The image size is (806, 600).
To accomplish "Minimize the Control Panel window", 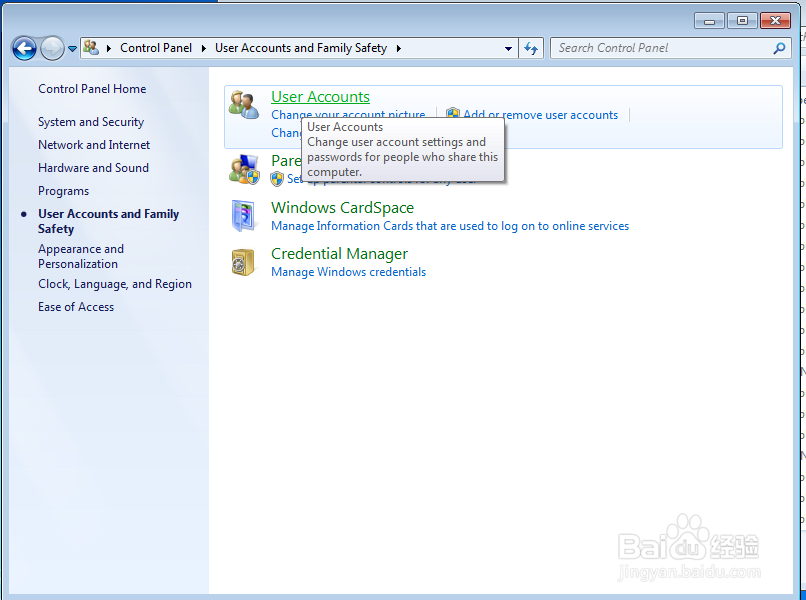I will point(709,21).
